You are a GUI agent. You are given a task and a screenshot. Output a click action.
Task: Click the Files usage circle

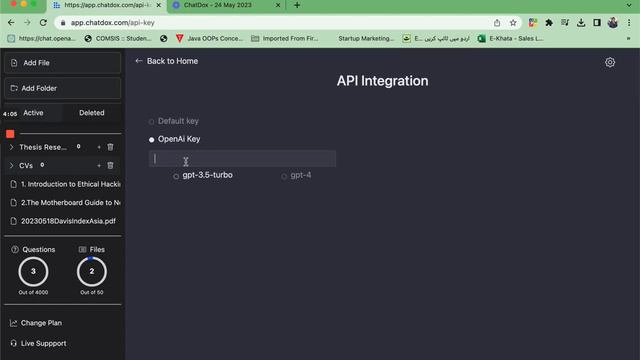pos(91,271)
